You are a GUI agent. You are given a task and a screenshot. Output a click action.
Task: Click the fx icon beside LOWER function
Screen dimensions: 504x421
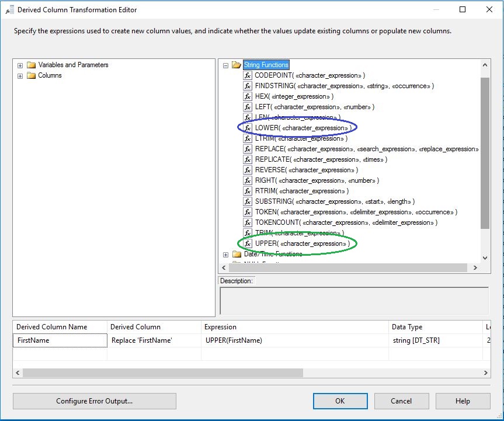click(x=247, y=128)
